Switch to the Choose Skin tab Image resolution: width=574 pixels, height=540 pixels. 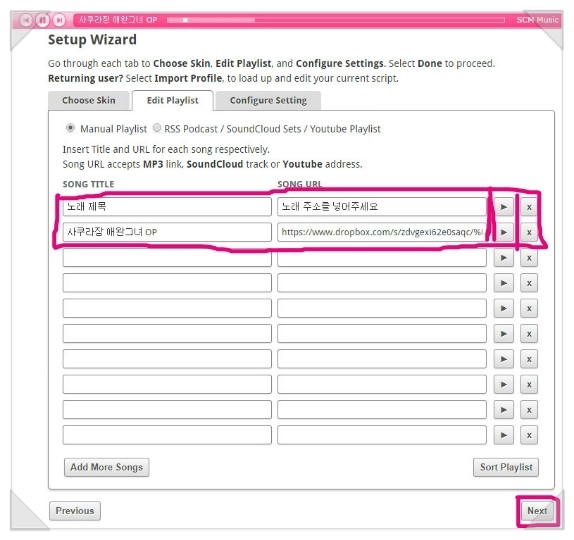89,100
